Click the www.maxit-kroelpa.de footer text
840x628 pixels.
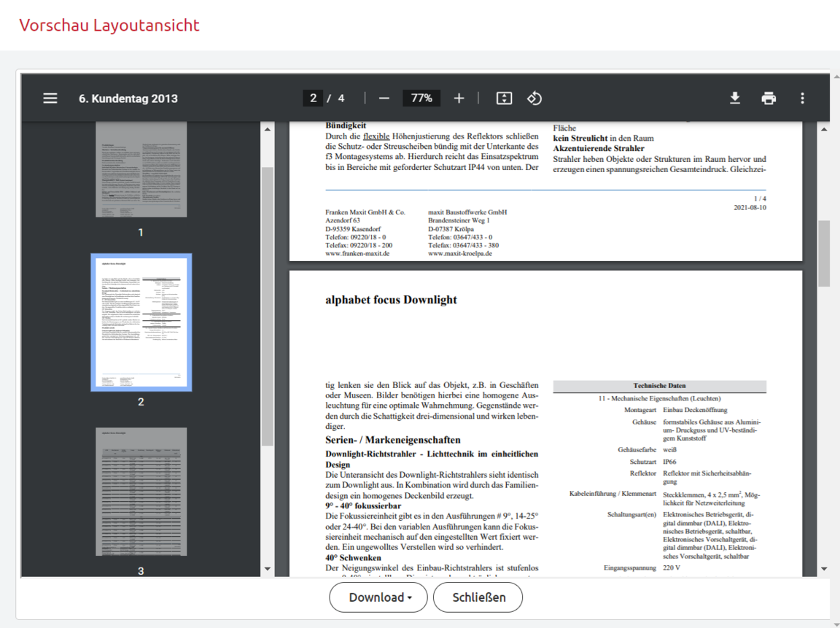[459, 253]
